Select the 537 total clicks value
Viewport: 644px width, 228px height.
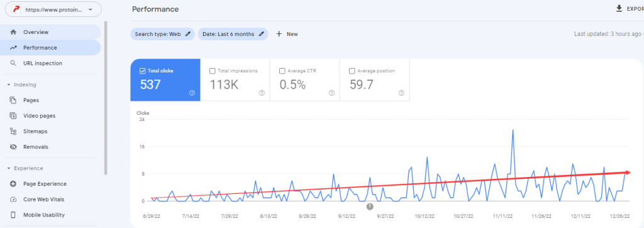coord(150,85)
